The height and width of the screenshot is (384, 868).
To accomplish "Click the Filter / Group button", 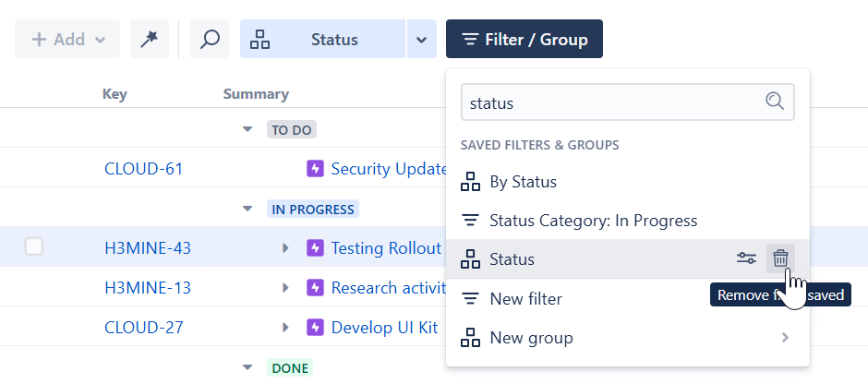I will pos(524,40).
